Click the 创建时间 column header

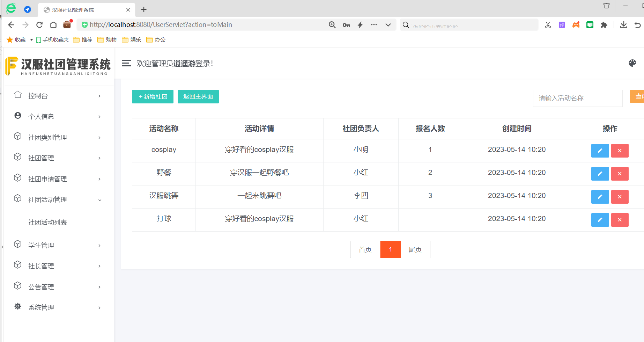tap(517, 129)
